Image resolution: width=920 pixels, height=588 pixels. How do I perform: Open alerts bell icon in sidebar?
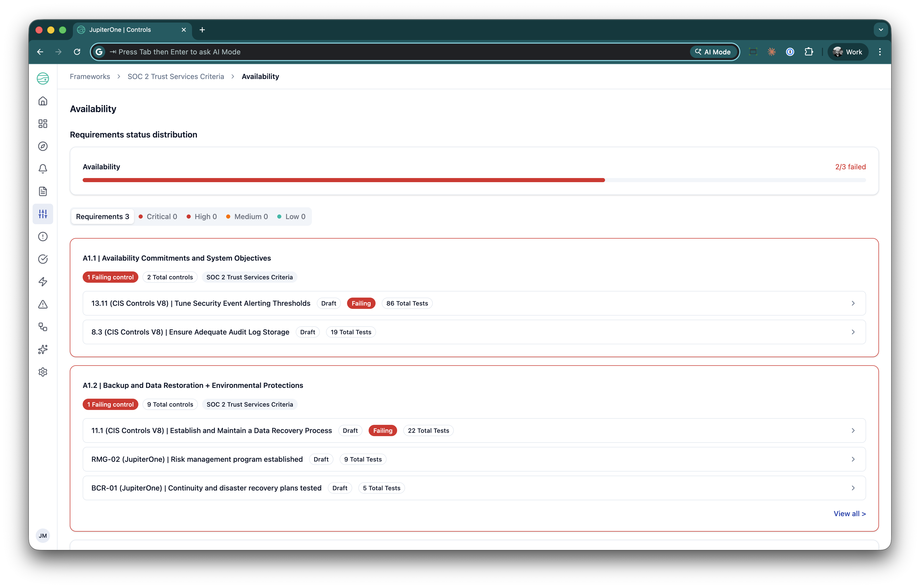(x=43, y=169)
